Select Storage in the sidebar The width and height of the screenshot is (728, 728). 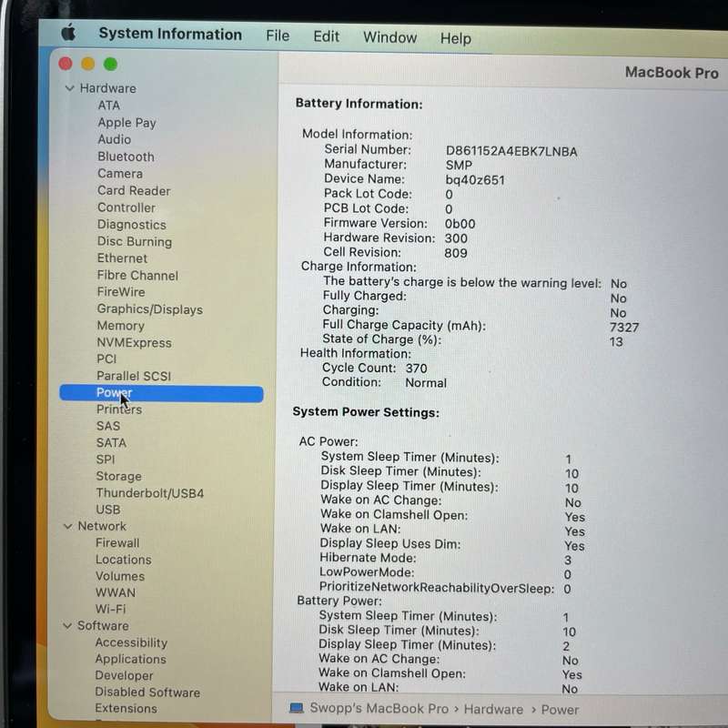(118, 476)
